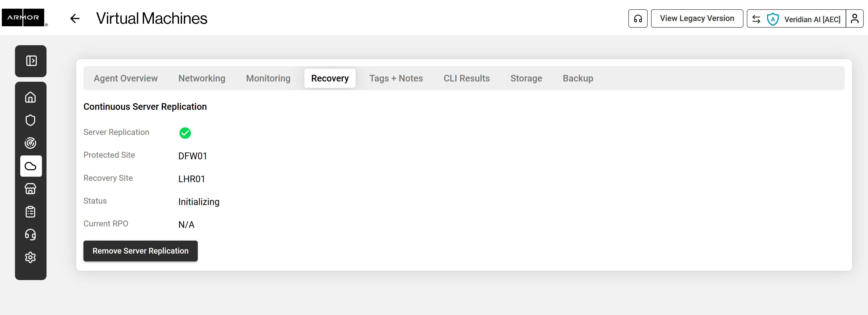This screenshot has width=868, height=315.
Task: Open the clipboard checklist icon in sidebar
Action: coord(31,212)
